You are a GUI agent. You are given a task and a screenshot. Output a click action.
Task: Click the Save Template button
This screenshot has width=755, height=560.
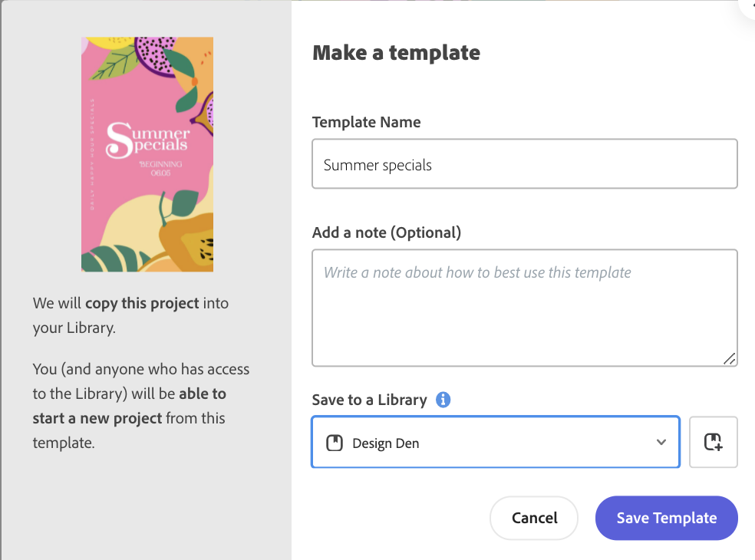(666, 518)
